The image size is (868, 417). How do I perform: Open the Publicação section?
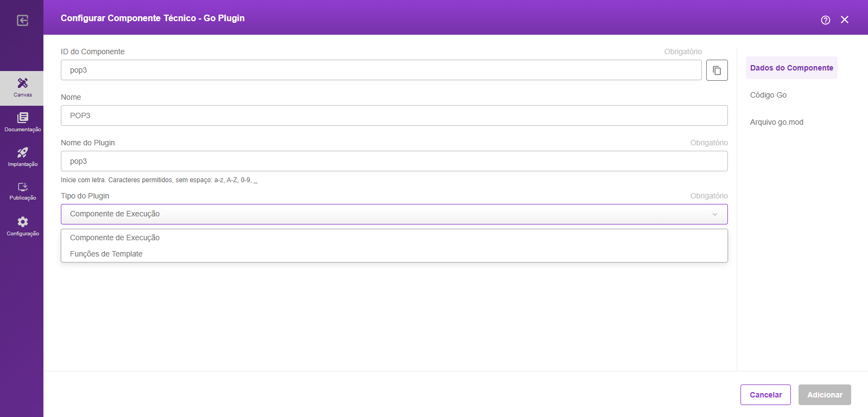coord(22,191)
